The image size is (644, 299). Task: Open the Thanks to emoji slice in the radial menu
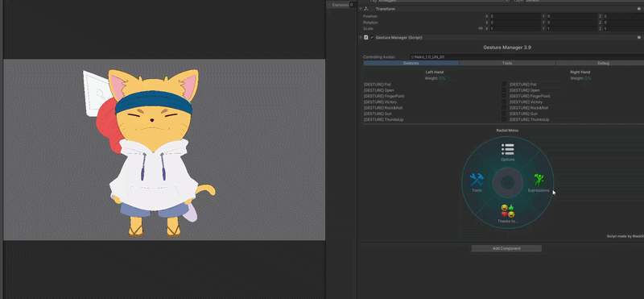click(508, 214)
